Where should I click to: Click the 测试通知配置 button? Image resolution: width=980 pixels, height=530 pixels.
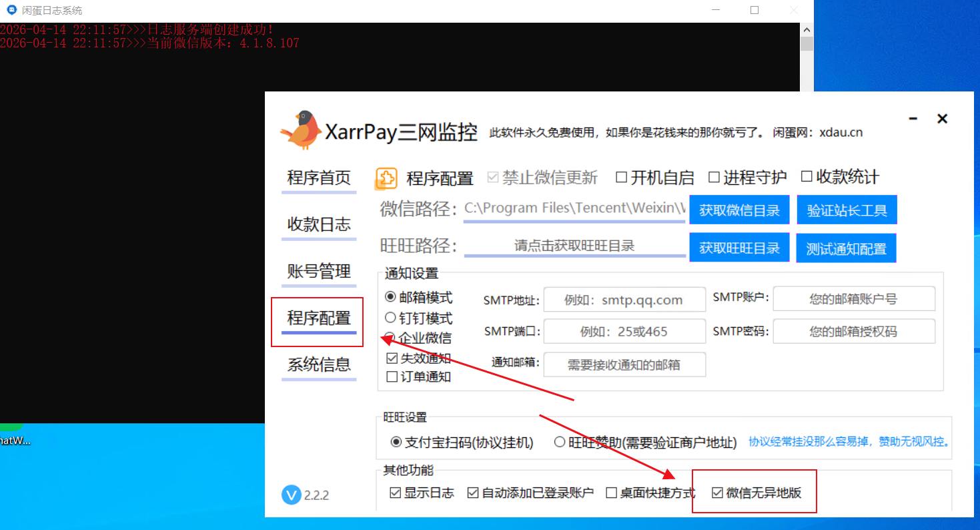(x=846, y=248)
